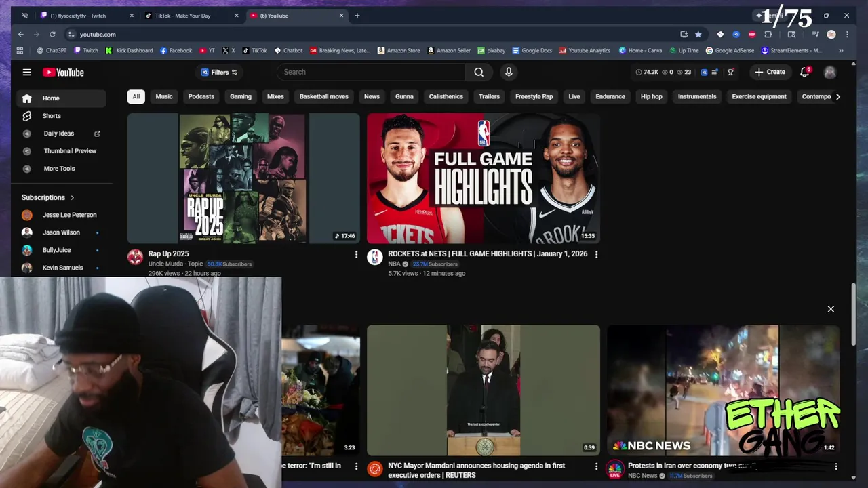Select the Exercise equipment chip
Viewport: 868px width, 488px height.
[x=759, y=96]
